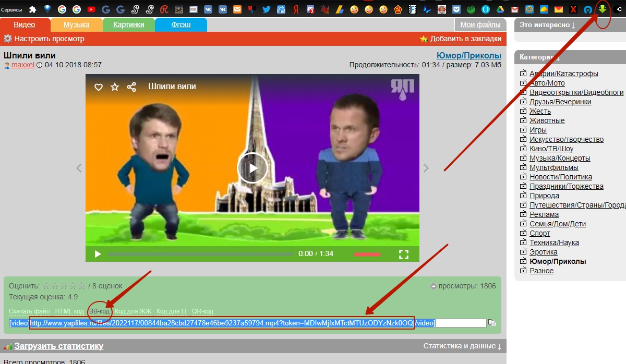
Task: Open the Mail.ru @ bookmark icon
Action: click(x=529, y=9)
